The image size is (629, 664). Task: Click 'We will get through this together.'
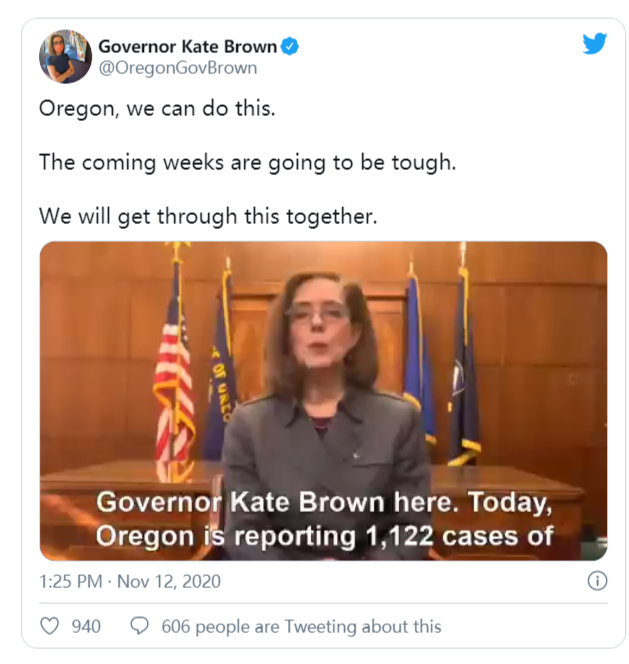pos(208,216)
